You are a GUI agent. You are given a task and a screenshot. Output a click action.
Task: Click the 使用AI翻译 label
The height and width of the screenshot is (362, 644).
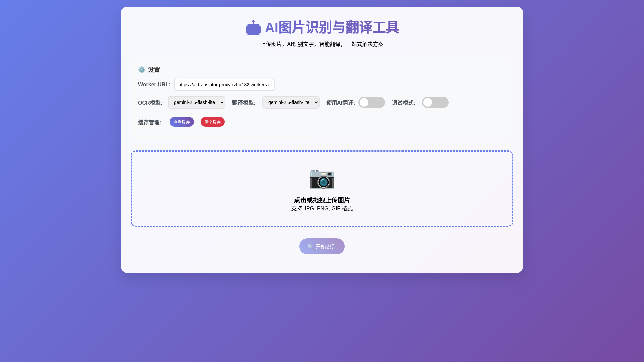click(340, 103)
